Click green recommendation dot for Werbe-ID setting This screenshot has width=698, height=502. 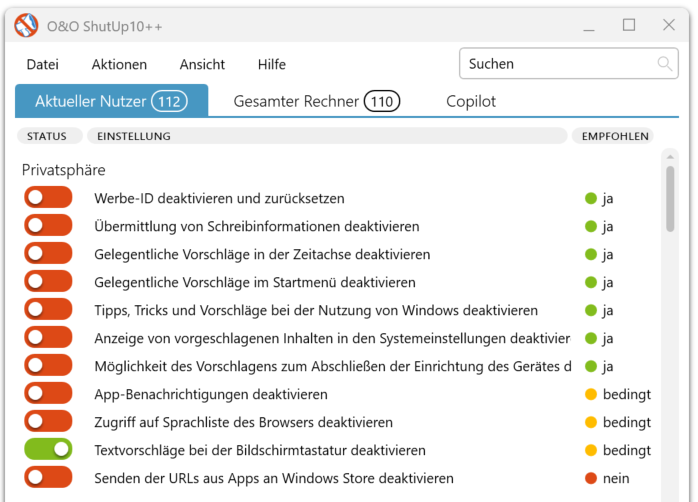(591, 198)
